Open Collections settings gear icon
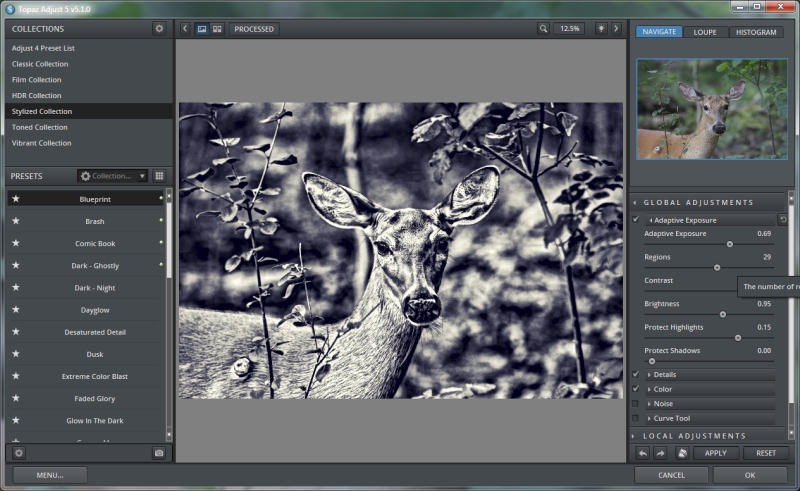 click(159, 29)
